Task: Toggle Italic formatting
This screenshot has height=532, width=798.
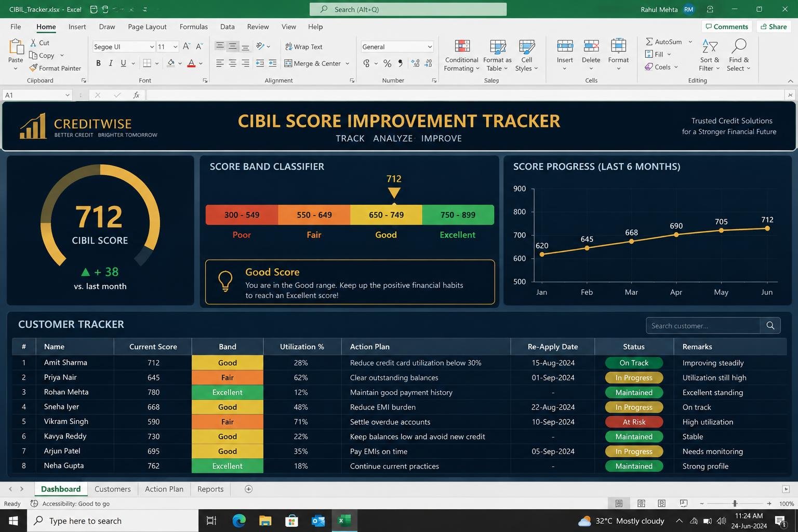Action: tap(111, 63)
